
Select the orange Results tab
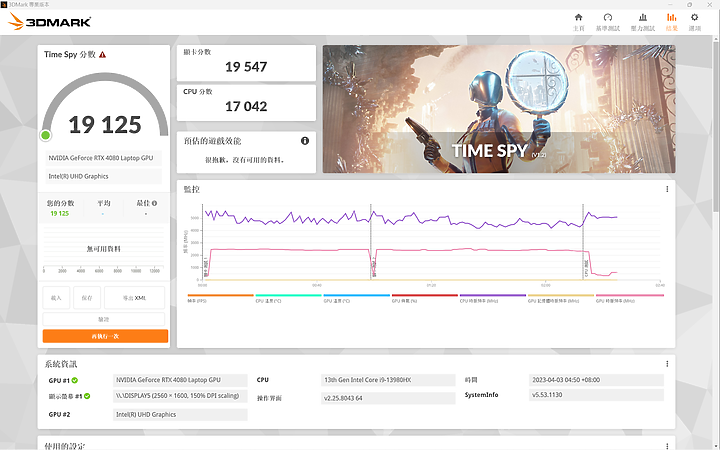[671, 22]
